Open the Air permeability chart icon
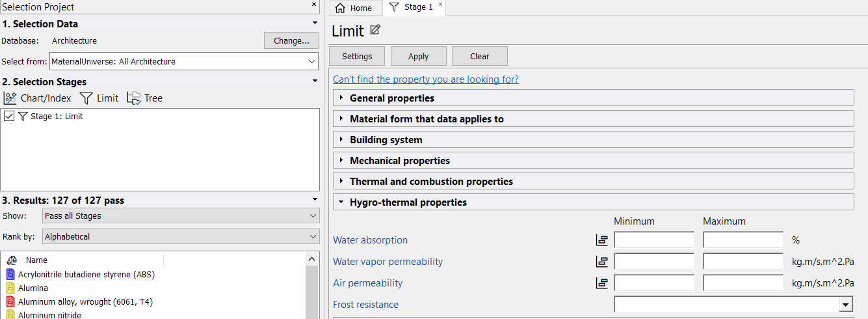 point(602,283)
